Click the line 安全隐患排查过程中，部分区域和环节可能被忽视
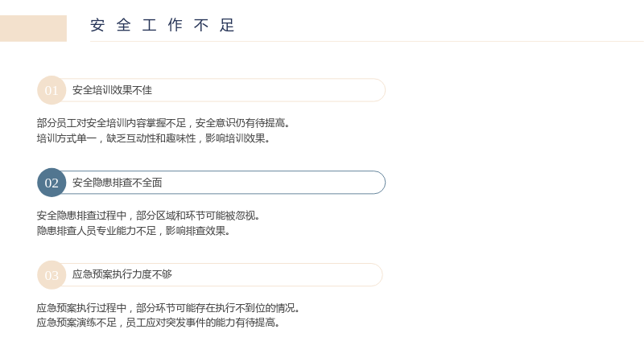The height and width of the screenshot is (362, 644). click(148, 216)
